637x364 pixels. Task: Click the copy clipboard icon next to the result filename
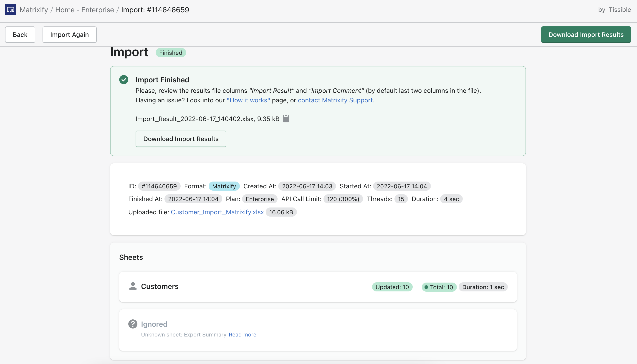pos(286,119)
